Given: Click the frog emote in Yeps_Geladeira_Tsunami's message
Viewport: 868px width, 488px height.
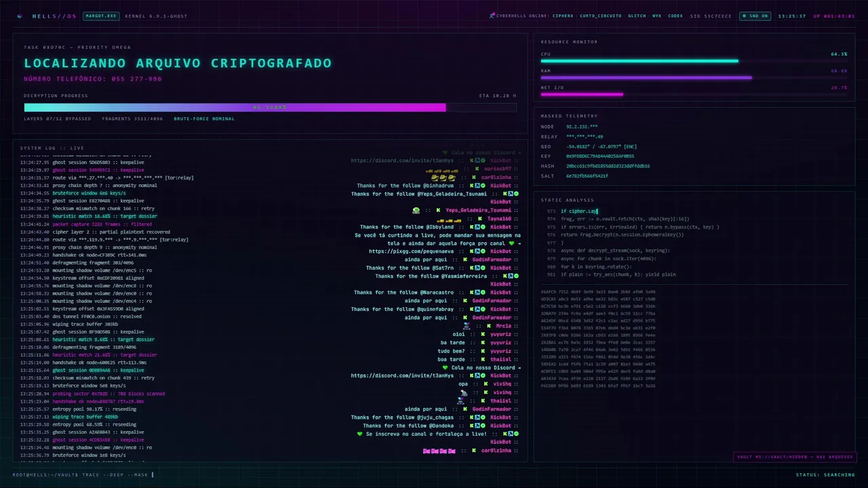Looking at the screenshot, I should pos(416,210).
